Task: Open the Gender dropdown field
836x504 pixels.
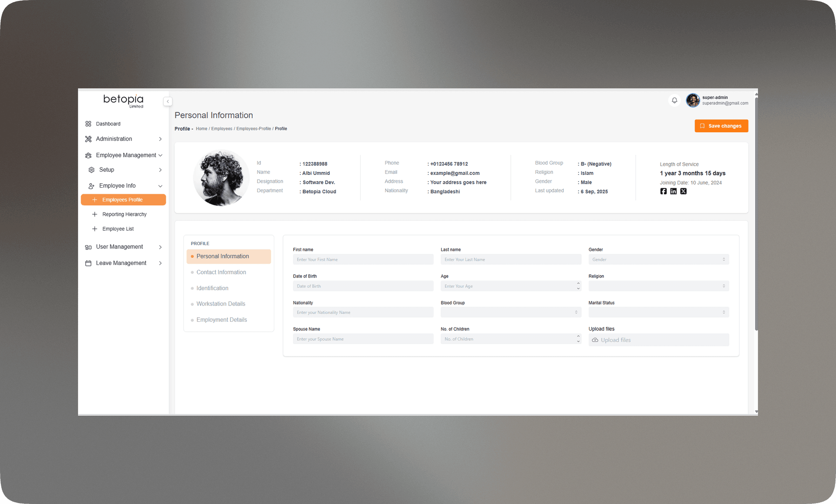Action: tap(658, 260)
